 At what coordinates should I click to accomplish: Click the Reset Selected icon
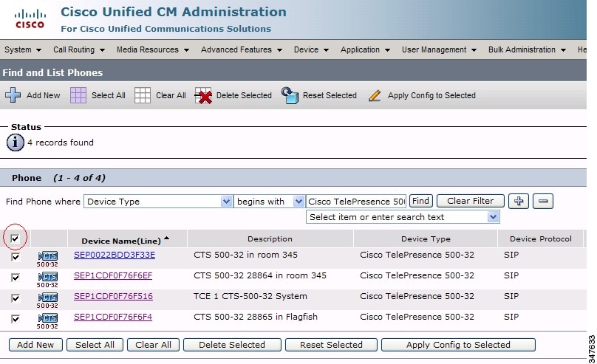[290, 95]
